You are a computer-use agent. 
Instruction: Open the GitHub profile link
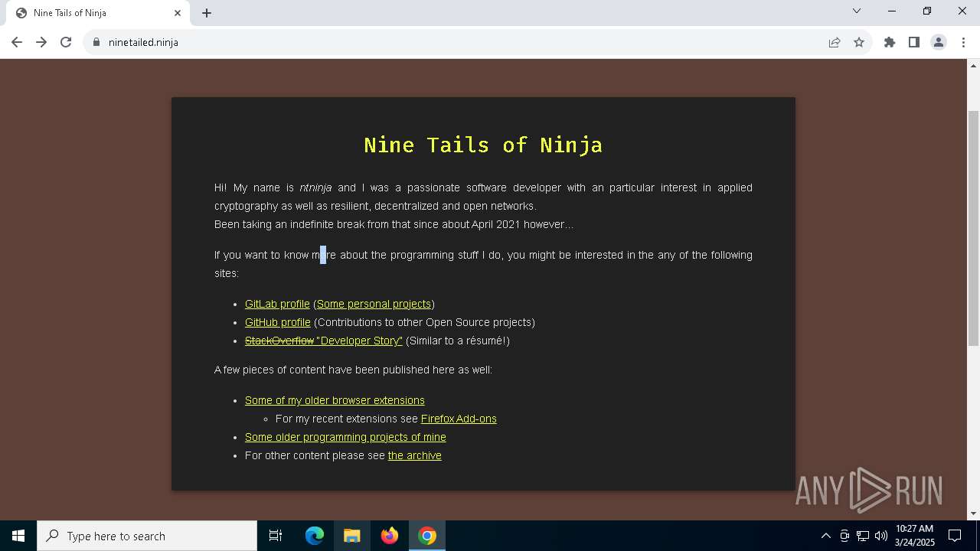[278, 322]
